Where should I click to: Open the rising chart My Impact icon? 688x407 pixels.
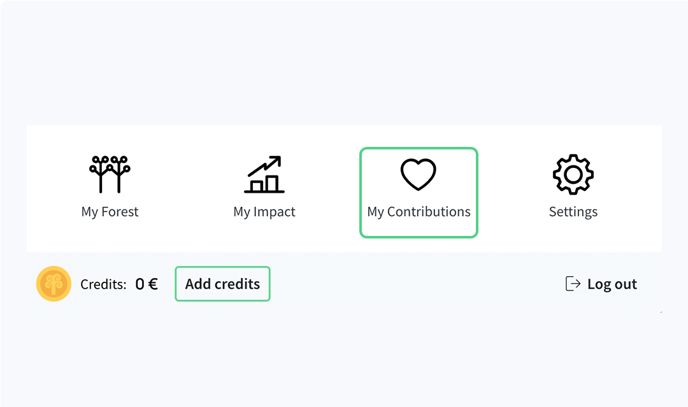[264, 174]
